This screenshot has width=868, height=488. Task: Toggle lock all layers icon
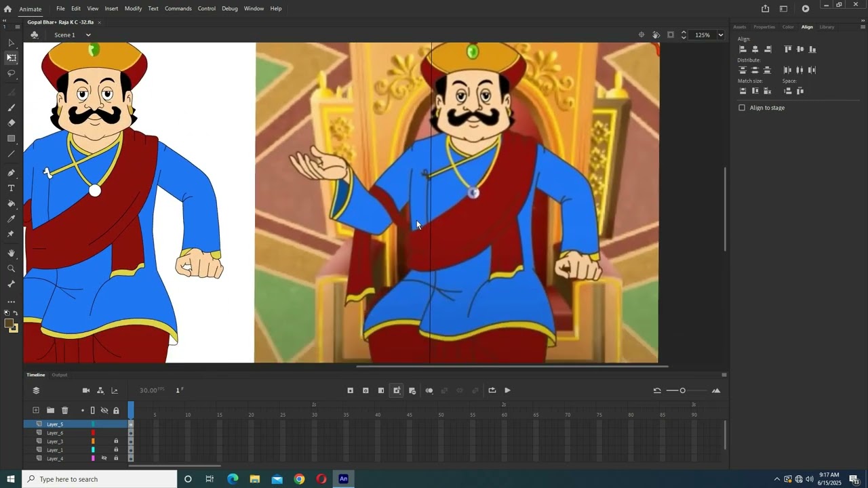tap(116, 410)
